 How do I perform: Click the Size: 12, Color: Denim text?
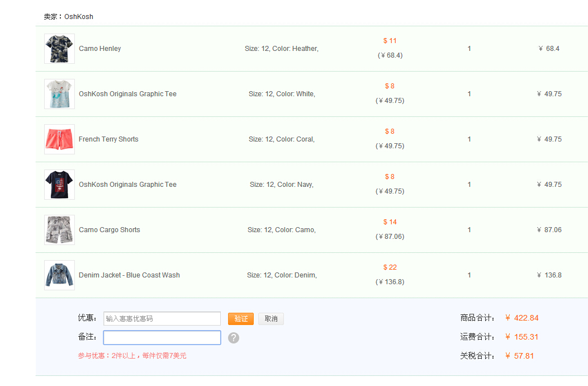282,275
